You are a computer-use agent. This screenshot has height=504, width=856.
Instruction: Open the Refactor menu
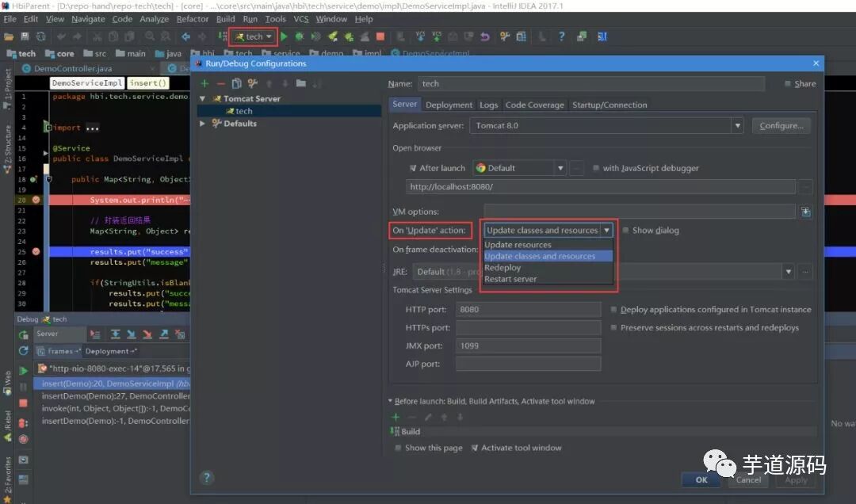pyautogui.click(x=192, y=19)
